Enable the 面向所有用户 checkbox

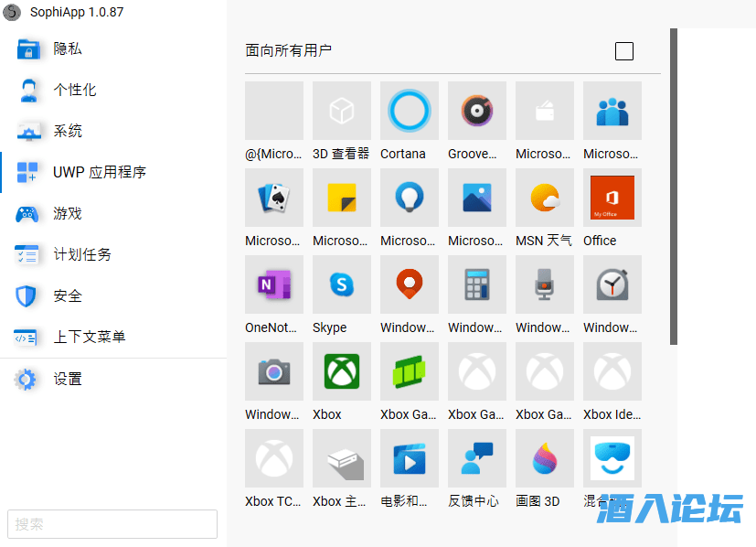pos(624,51)
